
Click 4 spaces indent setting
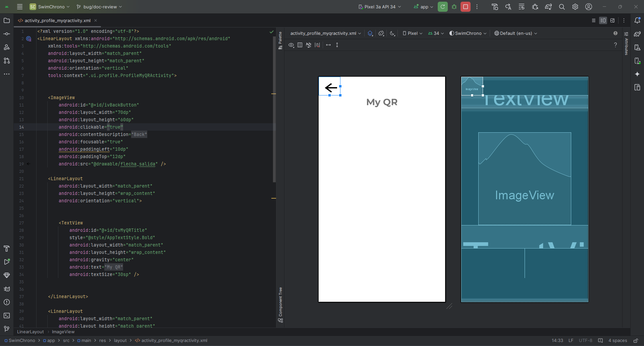[618, 340]
